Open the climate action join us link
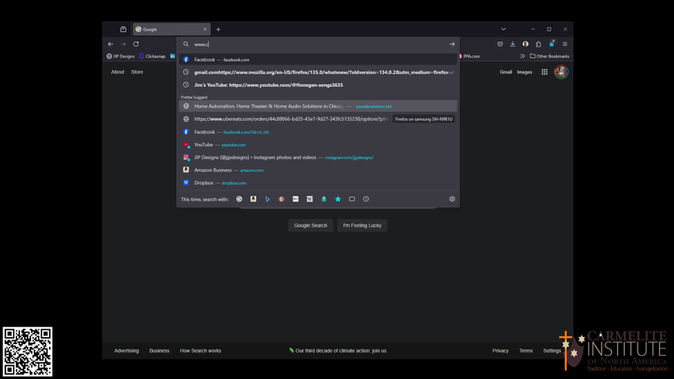This screenshot has width=674, height=379. click(338, 351)
